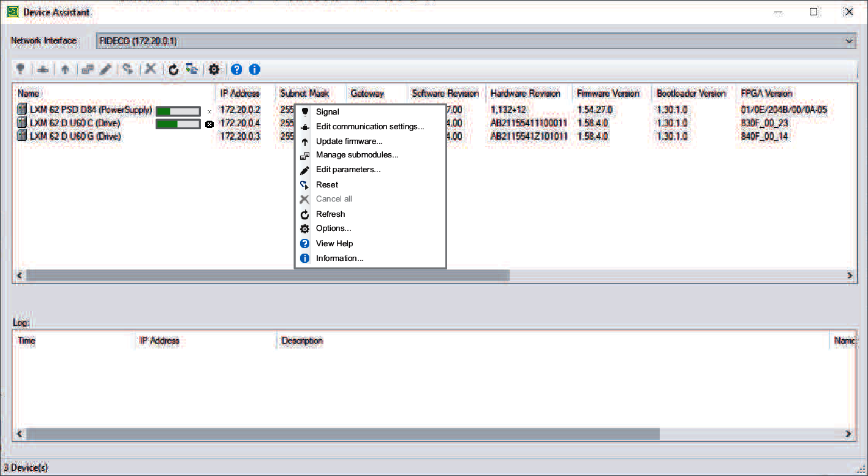Click the PowerSupply hardware revision 1,132+12

coord(508,110)
